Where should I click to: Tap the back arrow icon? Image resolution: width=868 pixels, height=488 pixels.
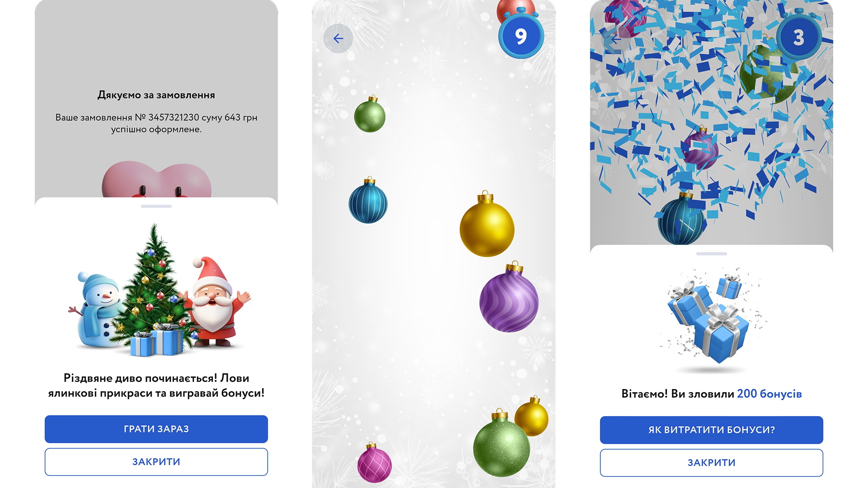click(338, 38)
